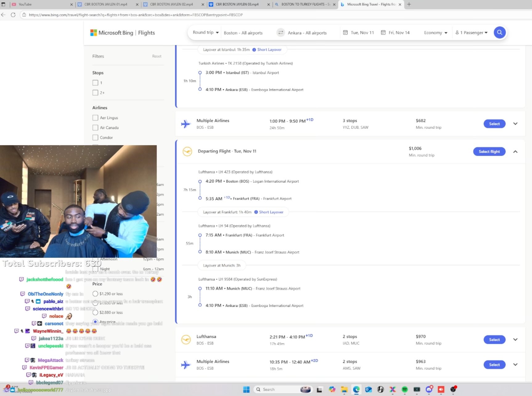
Task: Click the calendar icon beside Tue, Nov 11
Action: click(x=345, y=32)
